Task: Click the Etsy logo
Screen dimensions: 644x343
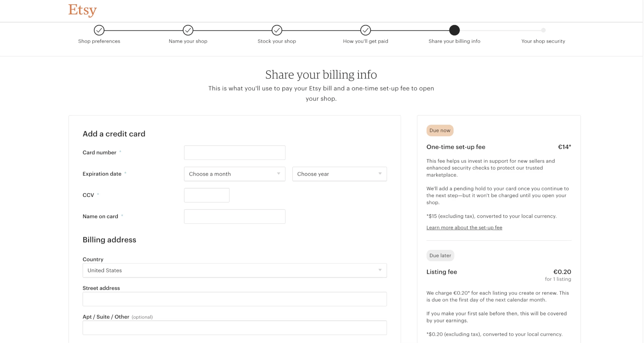Action: (82, 10)
